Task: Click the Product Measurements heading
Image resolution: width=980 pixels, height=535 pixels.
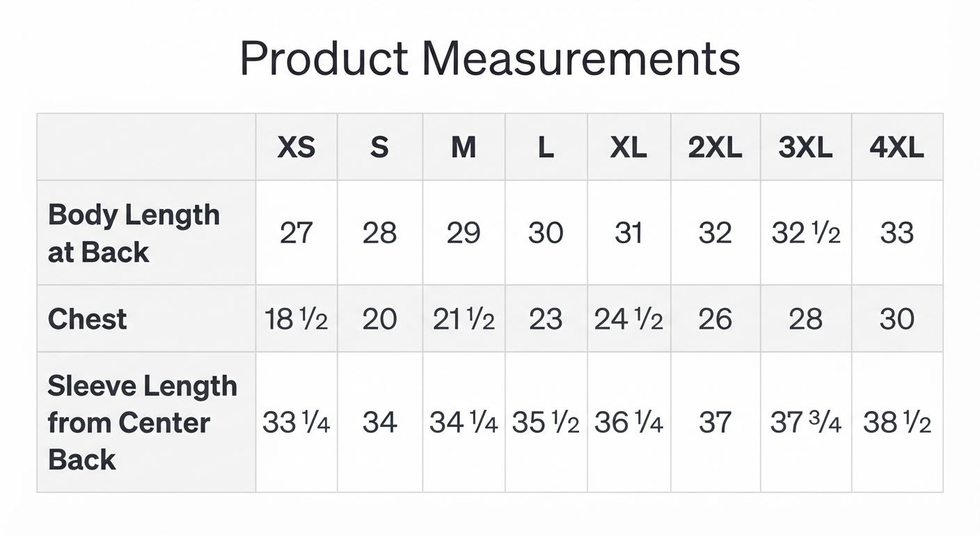Action: pos(490,59)
